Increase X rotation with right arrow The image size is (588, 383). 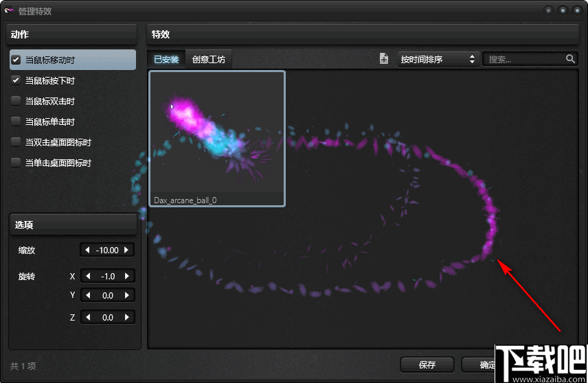coord(127,276)
